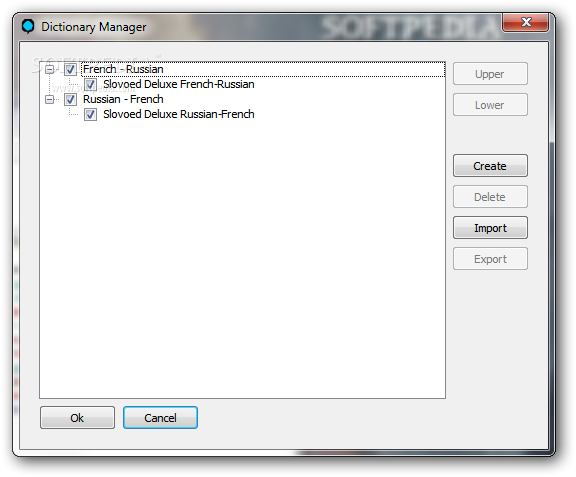Uncheck Slovoed Deluxe Russian-French checkbox
Viewport: 576px width, 477px height.
(x=90, y=114)
